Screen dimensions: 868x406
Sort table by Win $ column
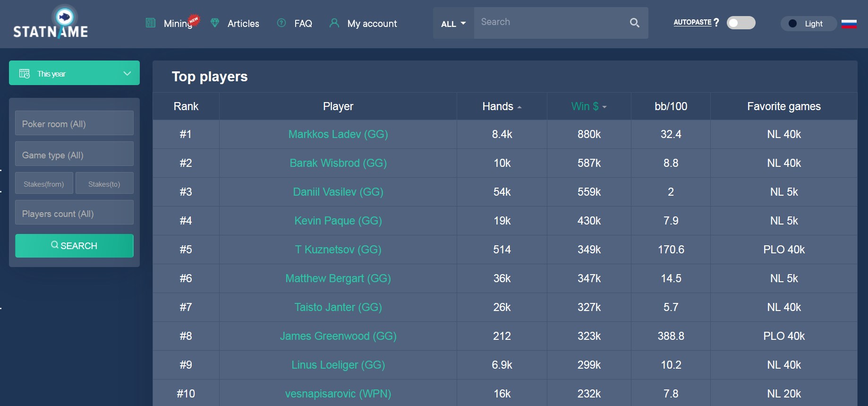[588, 106]
